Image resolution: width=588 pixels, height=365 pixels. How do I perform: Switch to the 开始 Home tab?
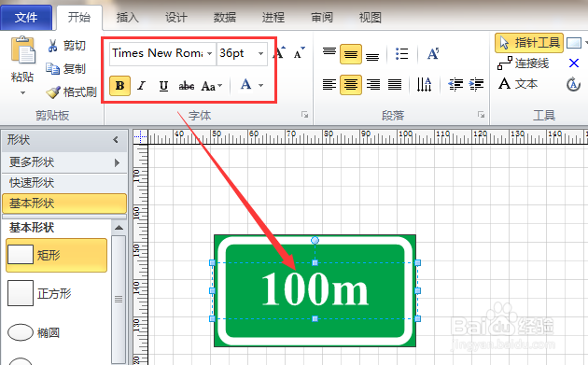[x=79, y=17]
